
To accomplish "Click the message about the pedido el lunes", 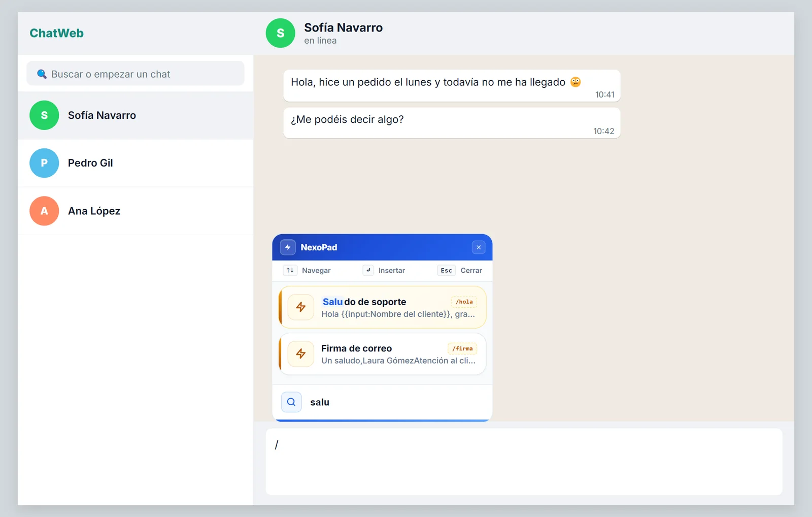I will click(x=452, y=86).
